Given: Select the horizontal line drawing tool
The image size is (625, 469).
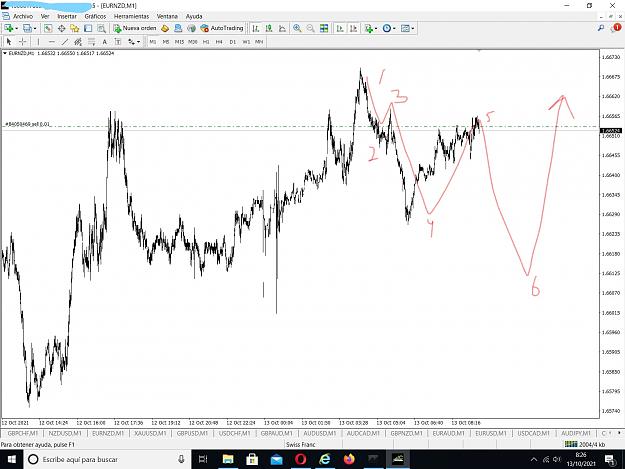Looking at the screenshot, I should click(x=51, y=41).
